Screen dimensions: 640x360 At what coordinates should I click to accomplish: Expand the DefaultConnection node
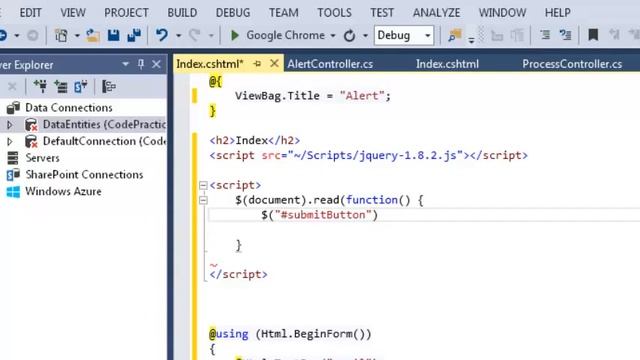(10, 141)
